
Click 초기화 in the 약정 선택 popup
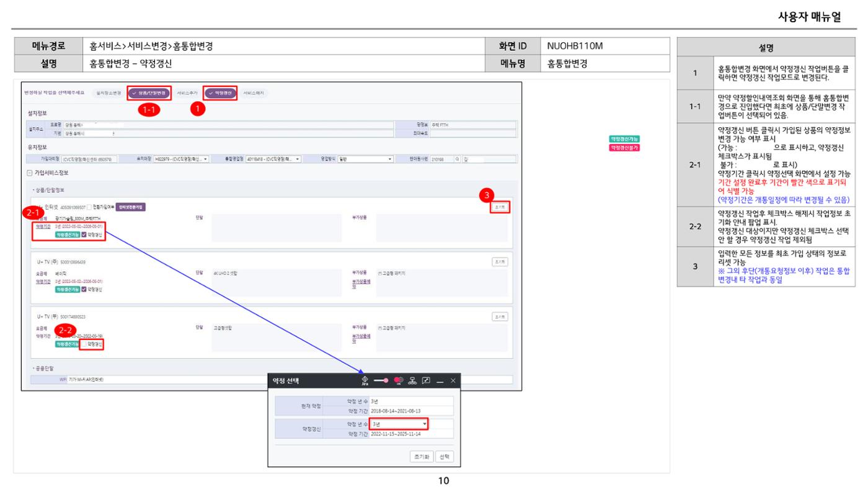421,456
